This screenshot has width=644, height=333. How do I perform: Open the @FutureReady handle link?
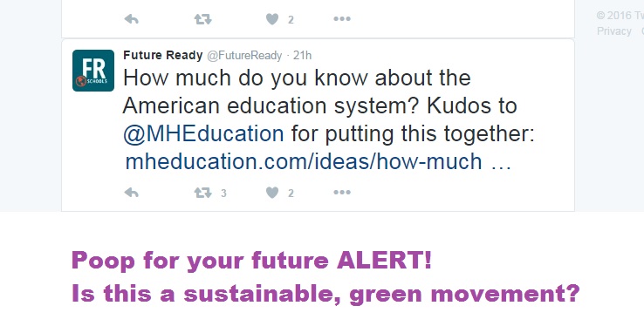244,56
